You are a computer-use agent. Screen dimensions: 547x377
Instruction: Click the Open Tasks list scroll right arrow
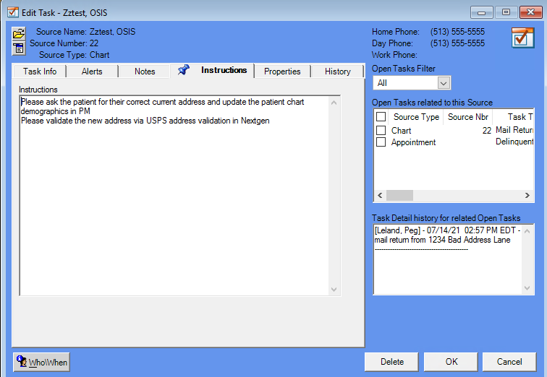click(527, 195)
